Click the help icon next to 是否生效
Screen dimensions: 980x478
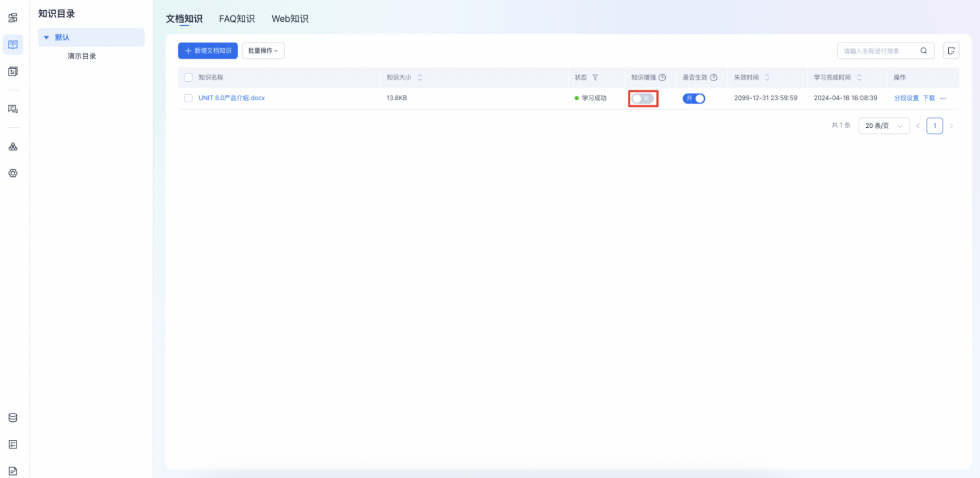(x=714, y=77)
